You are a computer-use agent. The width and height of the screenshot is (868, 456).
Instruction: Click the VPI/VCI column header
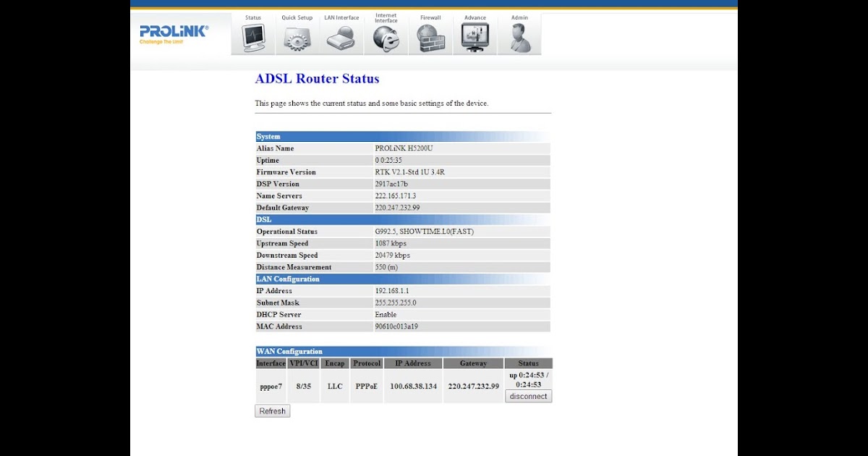tap(304, 363)
